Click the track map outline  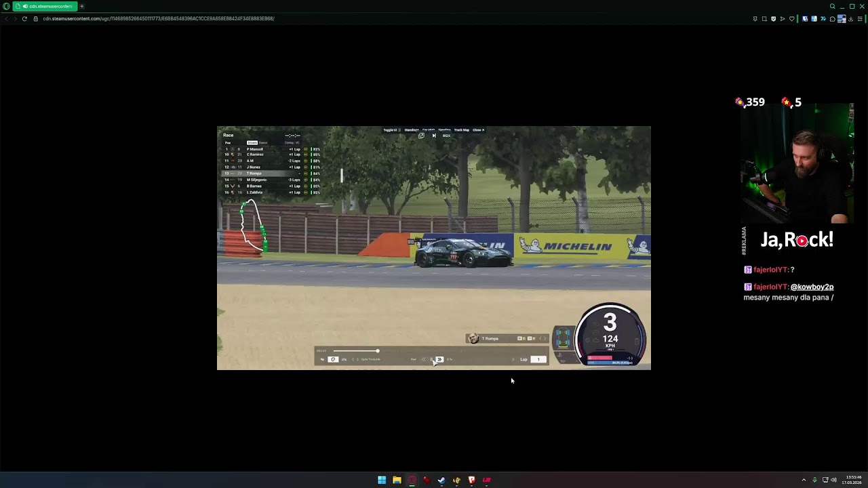253,226
